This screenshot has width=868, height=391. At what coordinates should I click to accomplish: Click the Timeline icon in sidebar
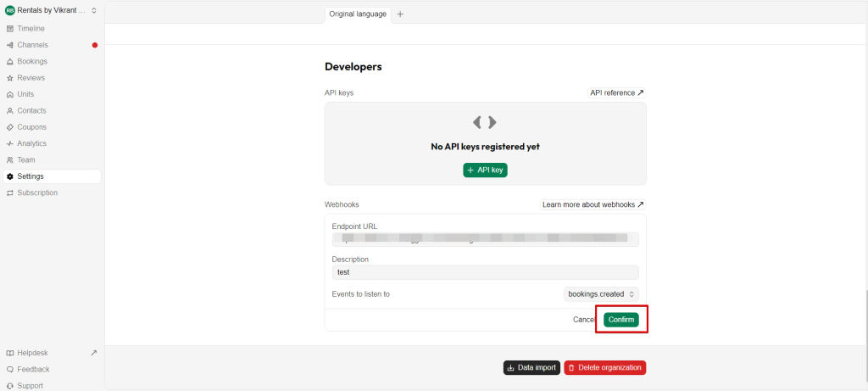pyautogui.click(x=9, y=29)
